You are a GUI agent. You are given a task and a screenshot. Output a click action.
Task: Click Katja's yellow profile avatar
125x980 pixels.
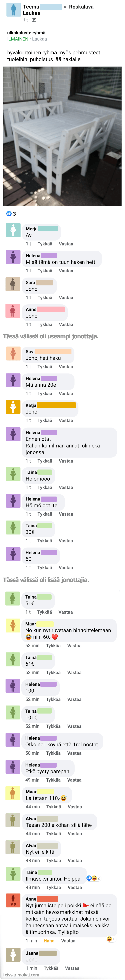[13, 407]
